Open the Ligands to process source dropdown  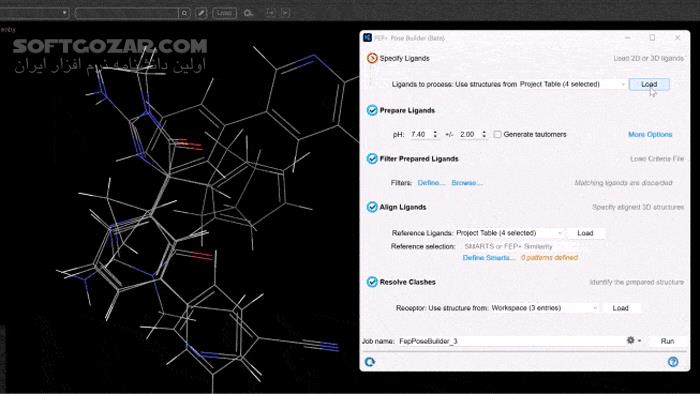(x=572, y=84)
